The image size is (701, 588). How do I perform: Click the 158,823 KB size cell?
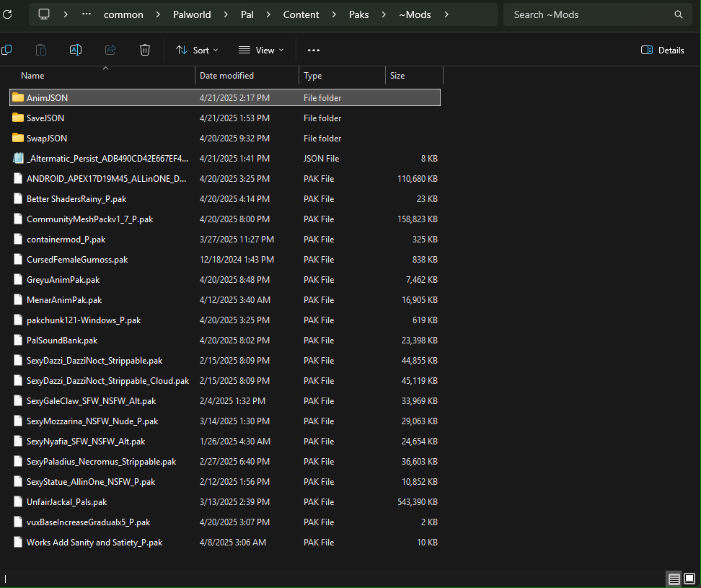pyautogui.click(x=418, y=219)
